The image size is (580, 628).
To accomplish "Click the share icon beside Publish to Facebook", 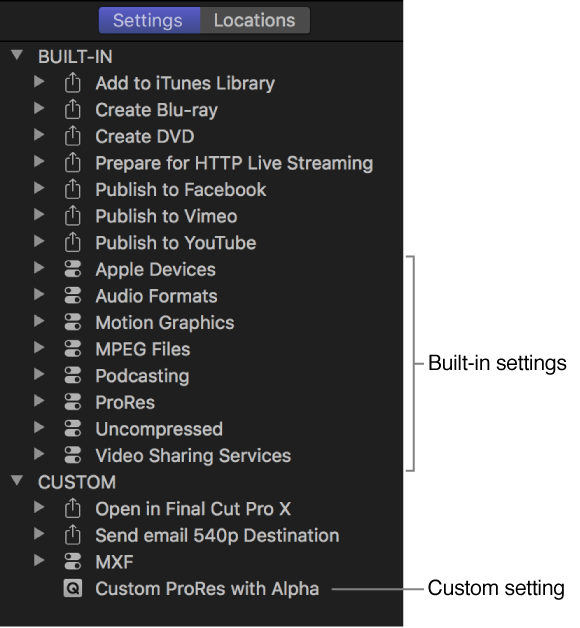I will 72,189.
